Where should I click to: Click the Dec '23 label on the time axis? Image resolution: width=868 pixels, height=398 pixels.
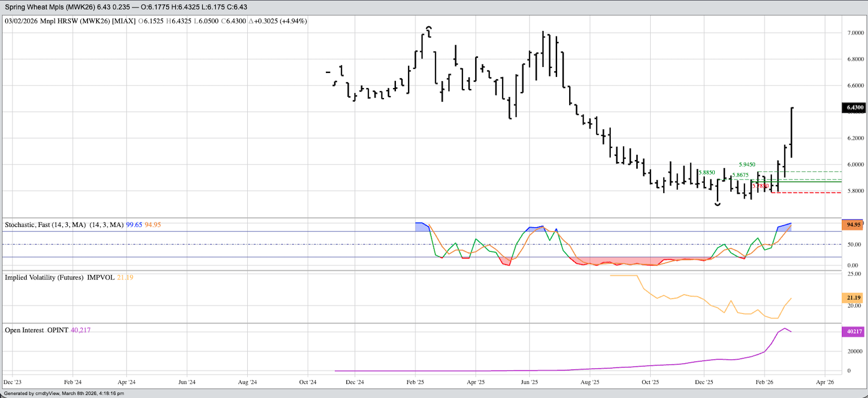pyautogui.click(x=13, y=382)
